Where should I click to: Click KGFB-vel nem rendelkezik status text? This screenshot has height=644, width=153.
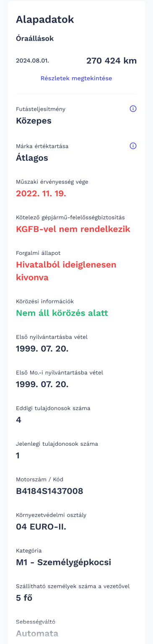(73, 229)
